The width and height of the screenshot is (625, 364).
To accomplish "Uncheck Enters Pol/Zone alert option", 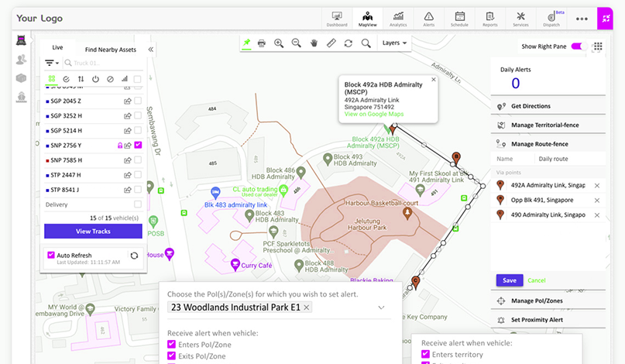I will point(171,343).
